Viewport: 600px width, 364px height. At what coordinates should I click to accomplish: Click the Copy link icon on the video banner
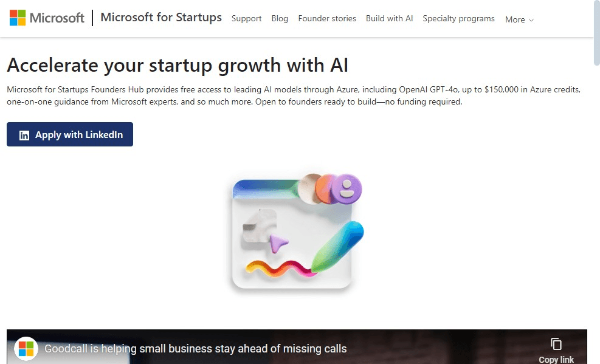[x=556, y=343]
